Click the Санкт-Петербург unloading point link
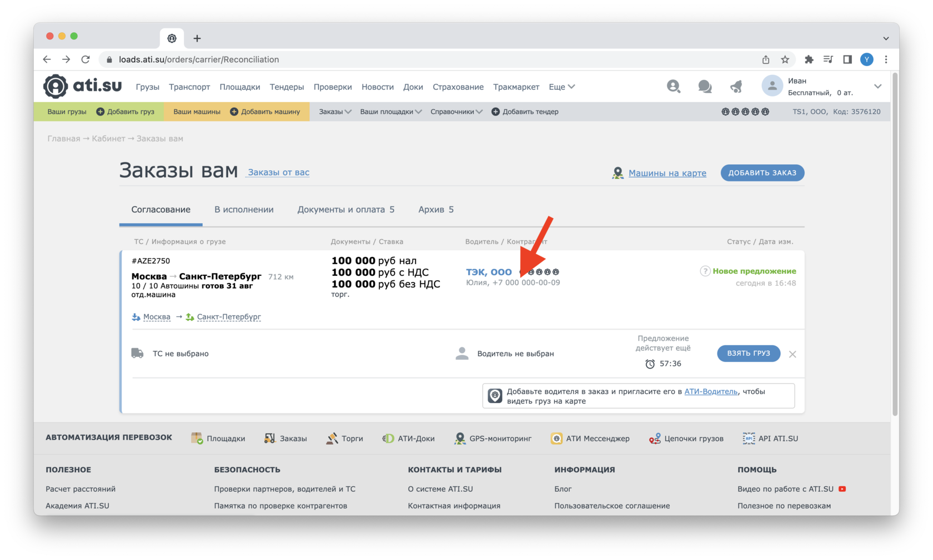This screenshot has width=933, height=560. (x=229, y=317)
